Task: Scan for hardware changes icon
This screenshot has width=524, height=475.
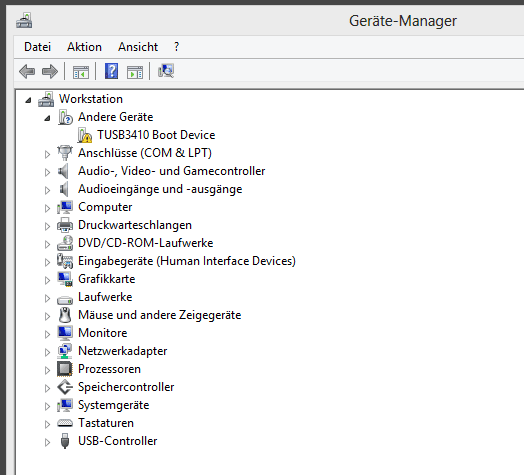Action: click(166, 71)
